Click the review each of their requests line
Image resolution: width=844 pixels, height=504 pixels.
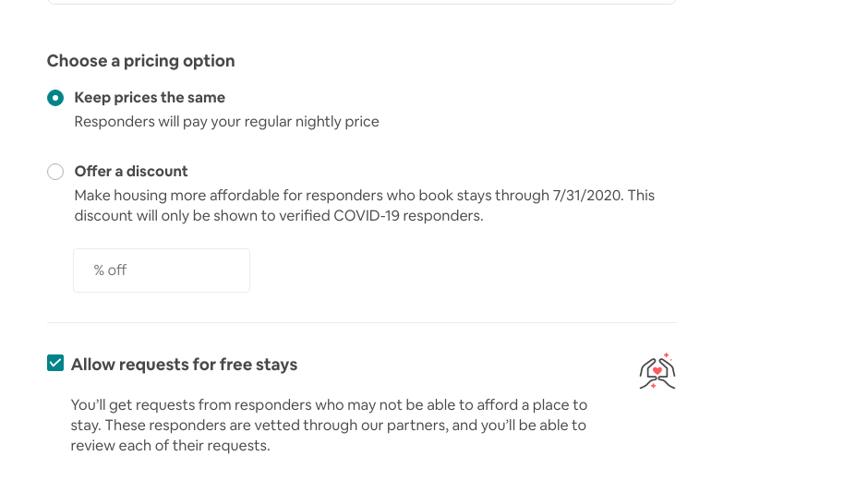click(x=170, y=446)
